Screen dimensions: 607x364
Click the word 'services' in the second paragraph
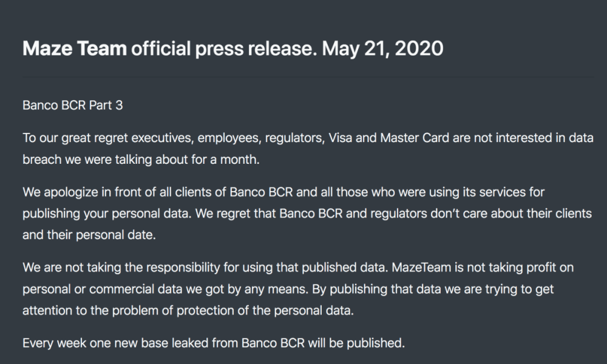pos(506,193)
